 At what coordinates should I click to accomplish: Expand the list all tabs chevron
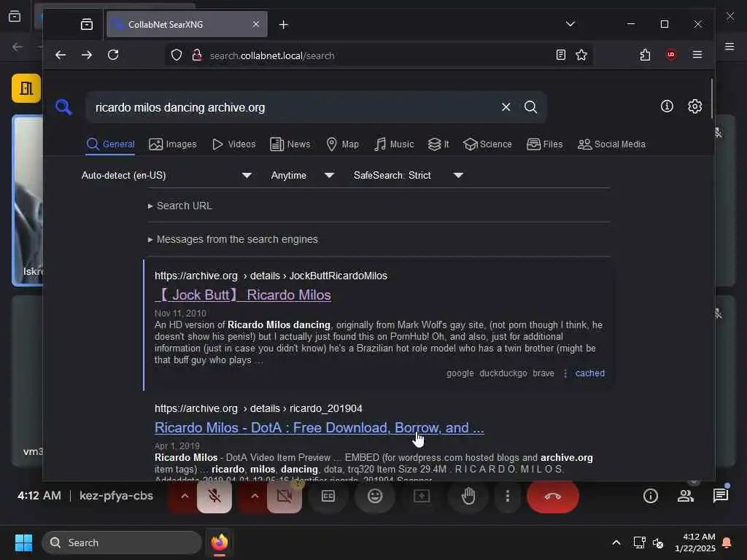[570, 24]
